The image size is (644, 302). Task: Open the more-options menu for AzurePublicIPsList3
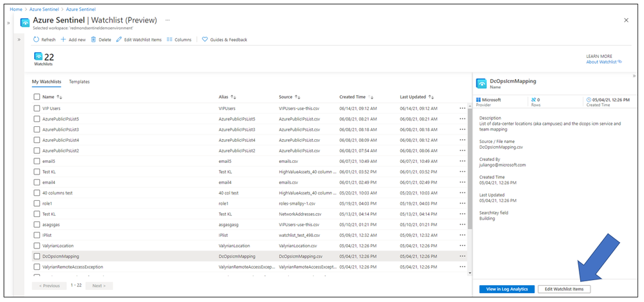tap(463, 129)
